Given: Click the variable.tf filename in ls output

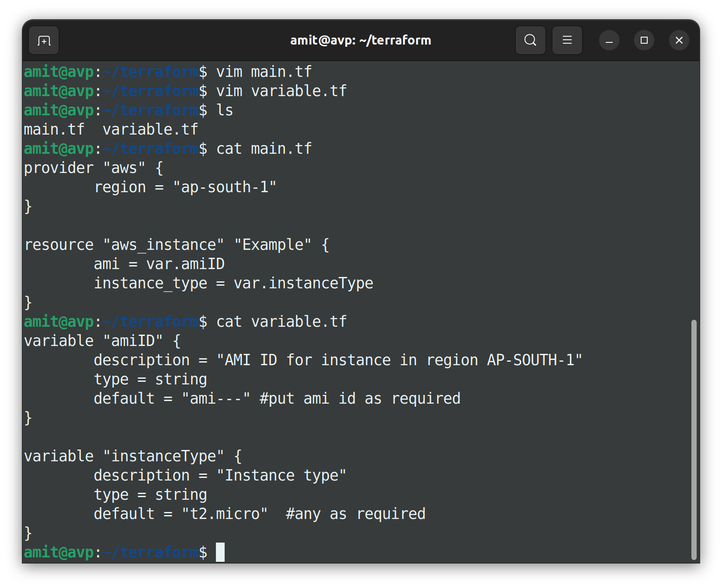Looking at the screenshot, I should 150,129.
